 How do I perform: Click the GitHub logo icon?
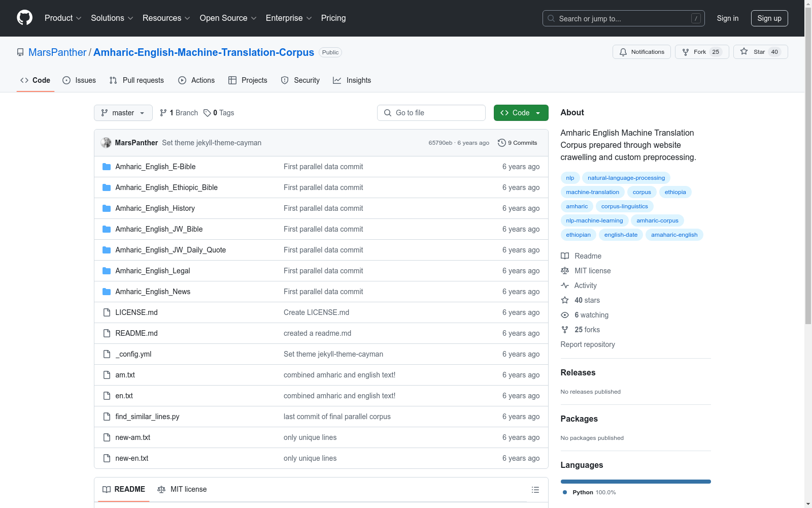(24, 18)
